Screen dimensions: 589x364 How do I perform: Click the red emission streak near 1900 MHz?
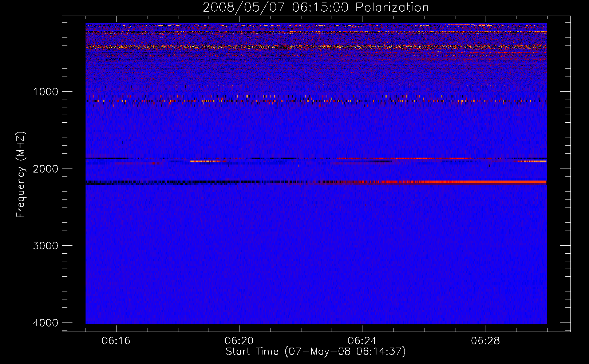[x=404, y=158]
